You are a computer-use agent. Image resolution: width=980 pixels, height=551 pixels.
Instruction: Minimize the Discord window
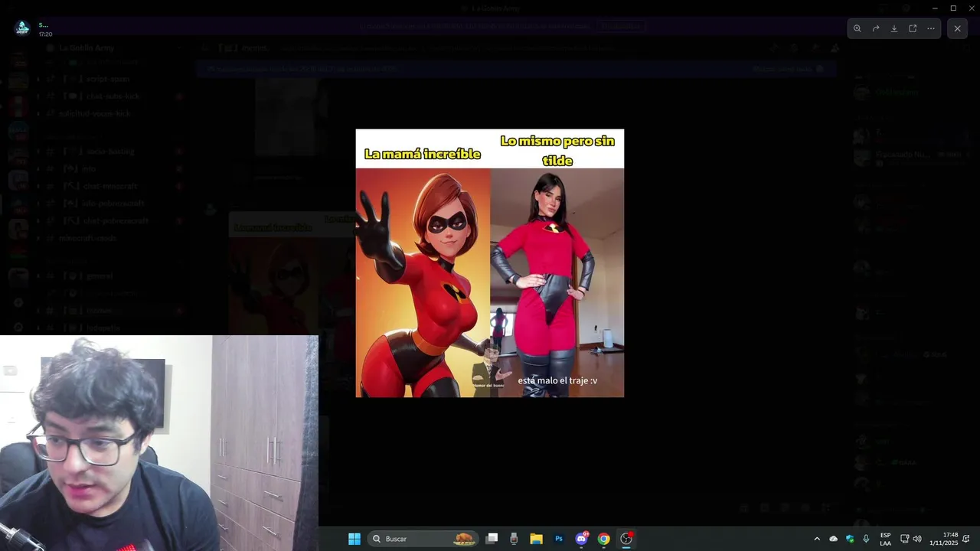click(x=935, y=8)
